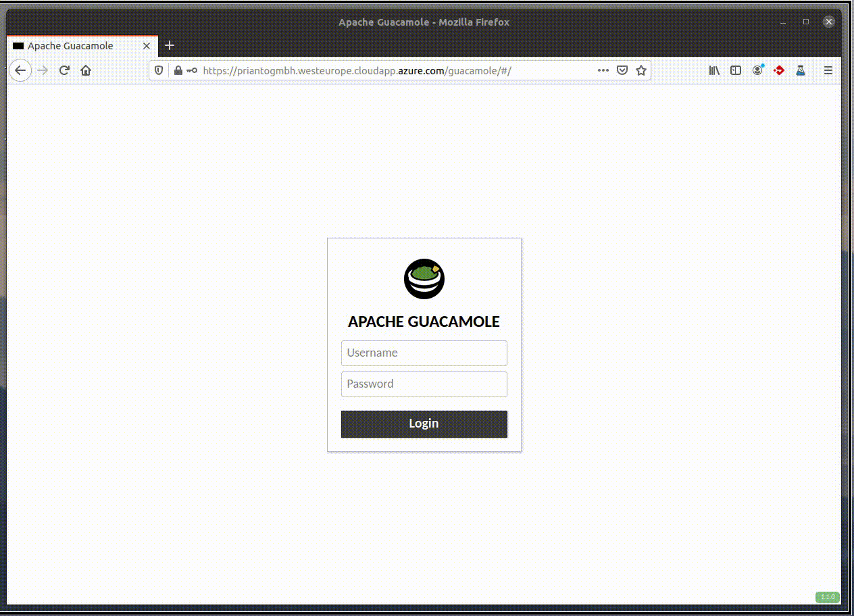Close the Firefox window
This screenshot has height=616, width=854.
tap(829, 22)
